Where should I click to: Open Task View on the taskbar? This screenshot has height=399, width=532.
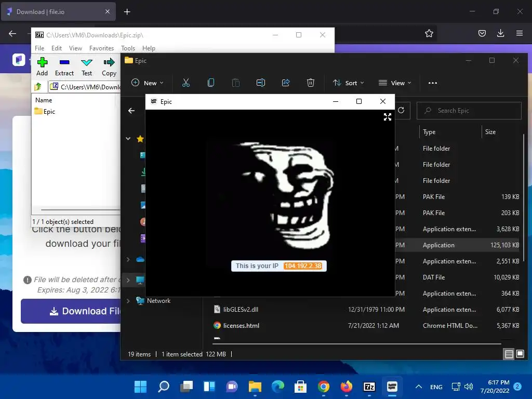[x=187, y=386]
